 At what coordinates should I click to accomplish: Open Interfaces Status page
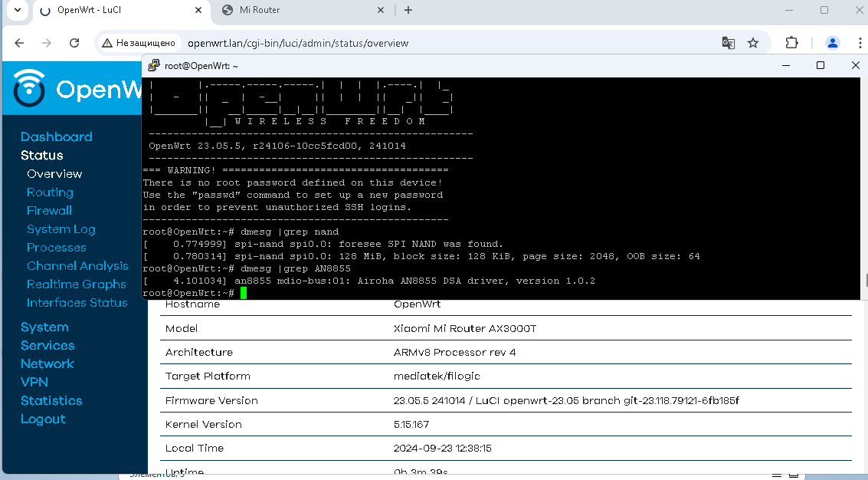click(x=77, y=303)
